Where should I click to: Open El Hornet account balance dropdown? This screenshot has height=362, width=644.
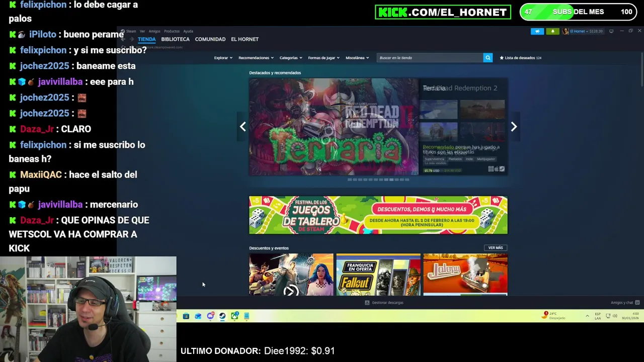point(586,31)
